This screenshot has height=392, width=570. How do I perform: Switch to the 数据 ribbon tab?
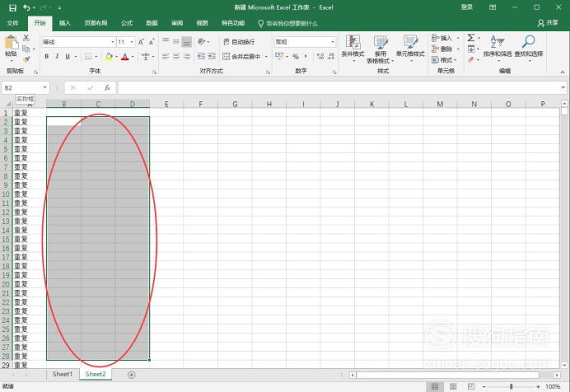(152, 23)
